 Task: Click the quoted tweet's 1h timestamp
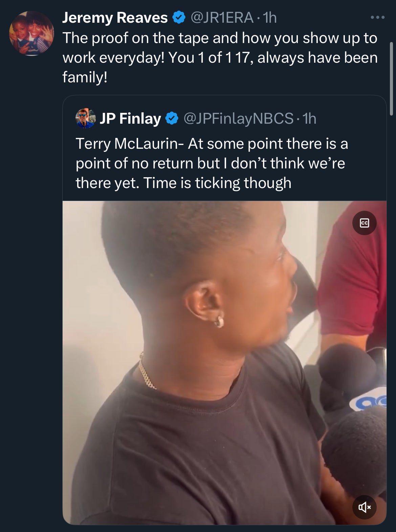[309, 119]
